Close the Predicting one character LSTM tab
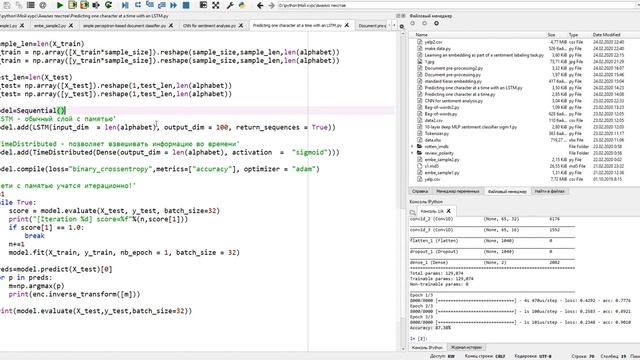Screen dimensions: 640x360 (x=347, y=25)
